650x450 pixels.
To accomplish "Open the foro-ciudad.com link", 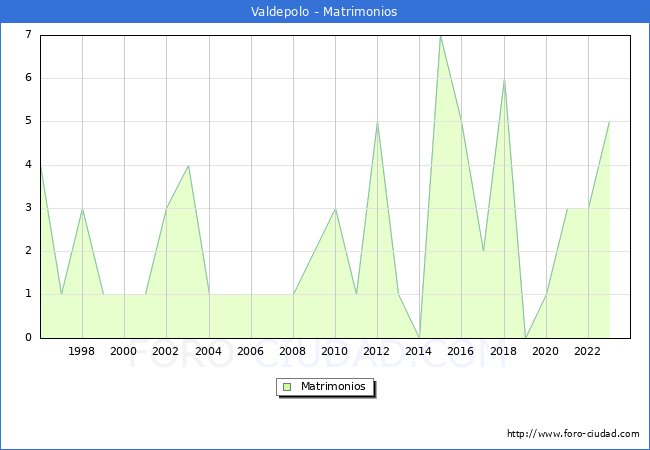I will pyautogui.click(x=573, y=434).
